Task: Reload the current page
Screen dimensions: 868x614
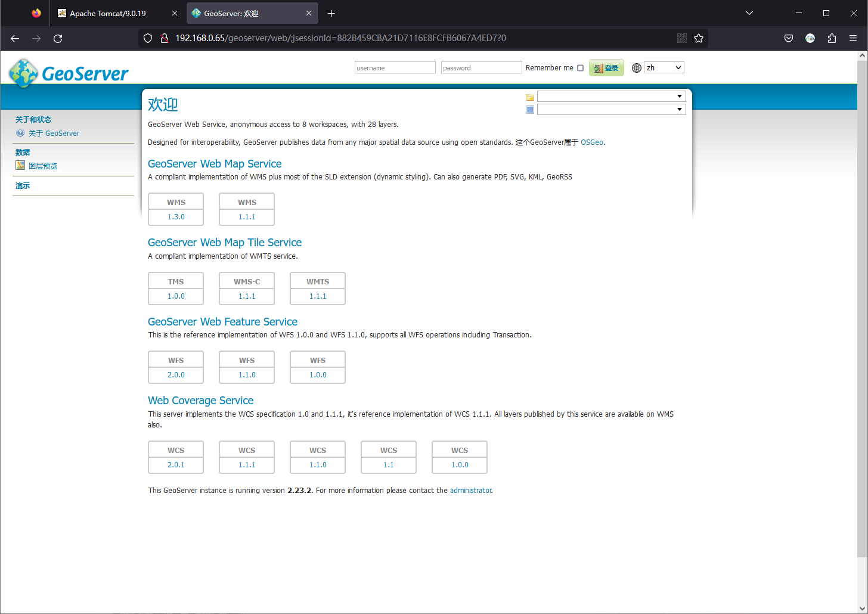Action: tap(58, 38)
